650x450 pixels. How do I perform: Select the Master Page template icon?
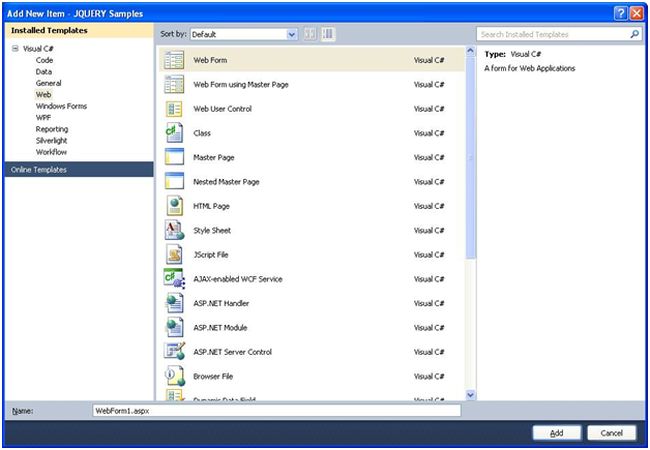click(174, 157)
